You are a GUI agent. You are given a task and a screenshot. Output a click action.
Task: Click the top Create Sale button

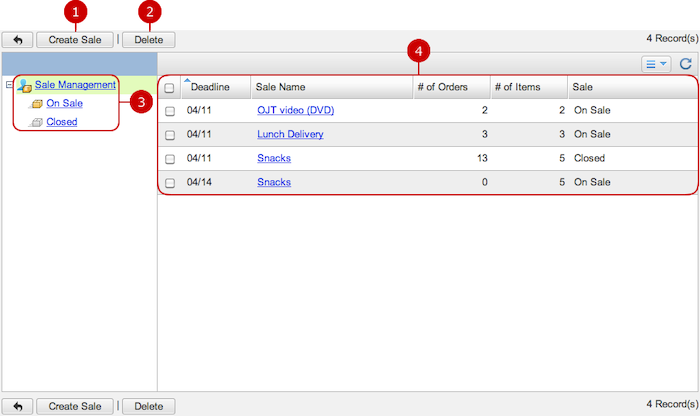point(75,40)
